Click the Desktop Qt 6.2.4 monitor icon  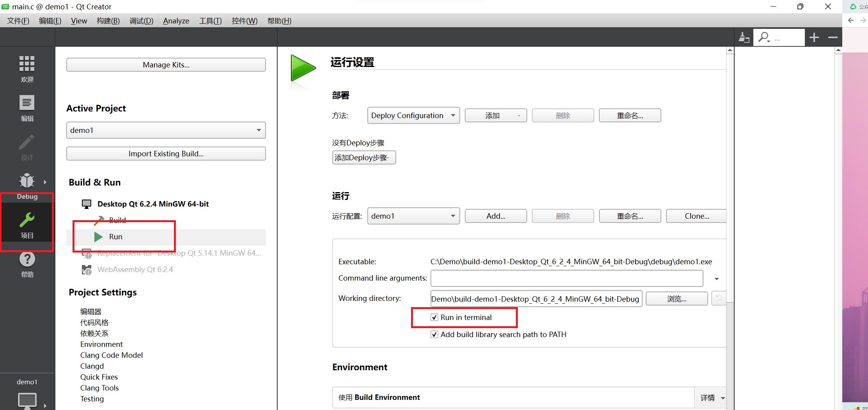click(87, 204)
